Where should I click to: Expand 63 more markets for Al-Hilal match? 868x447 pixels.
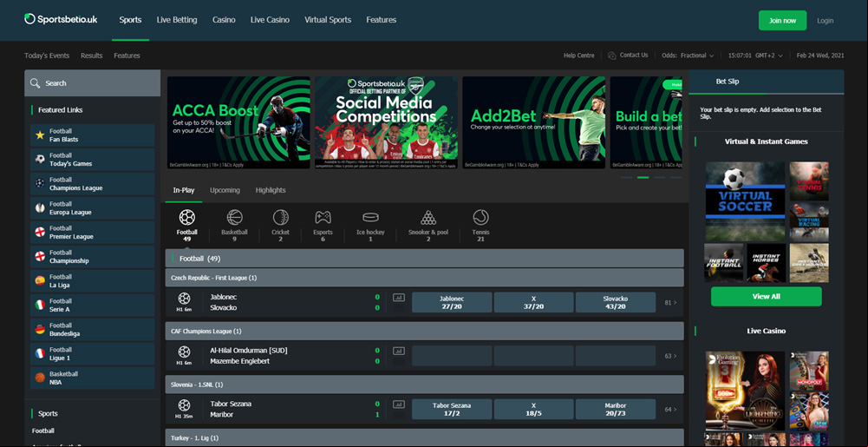(670, 356)
